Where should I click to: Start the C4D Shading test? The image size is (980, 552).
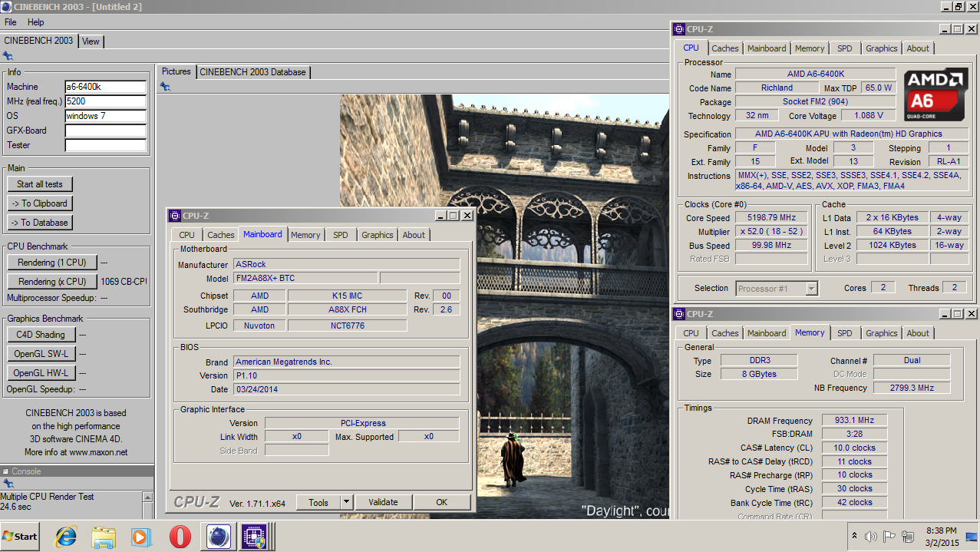point(41,335)
